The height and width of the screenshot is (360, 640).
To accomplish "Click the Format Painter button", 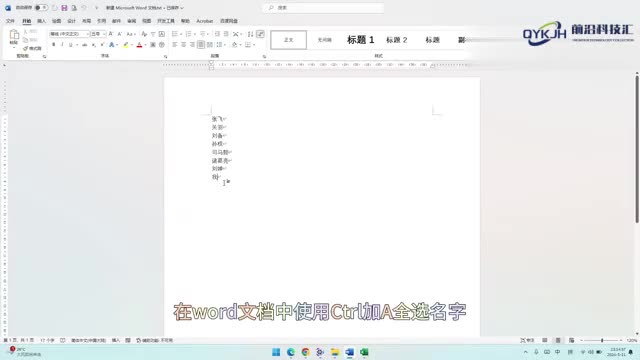I will click(32, 48).
